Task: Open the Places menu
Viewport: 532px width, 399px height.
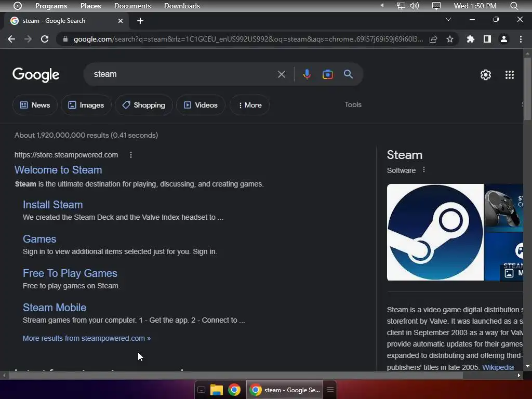Action: point(90,6)
